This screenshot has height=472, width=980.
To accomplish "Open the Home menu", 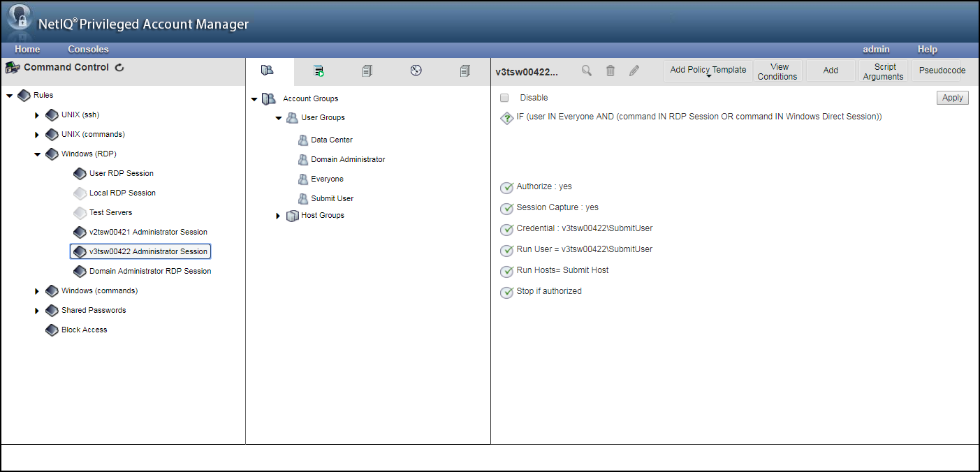I will 27,50.
